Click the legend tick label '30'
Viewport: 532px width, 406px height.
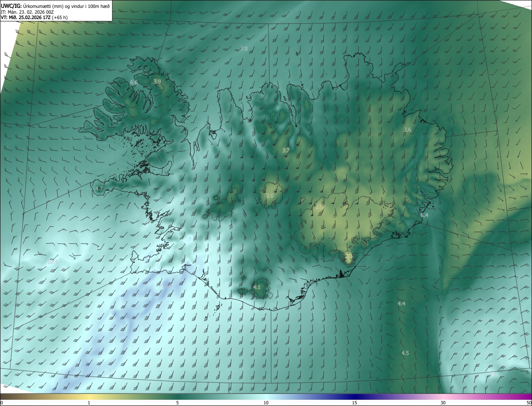click(x=443, y=403)
